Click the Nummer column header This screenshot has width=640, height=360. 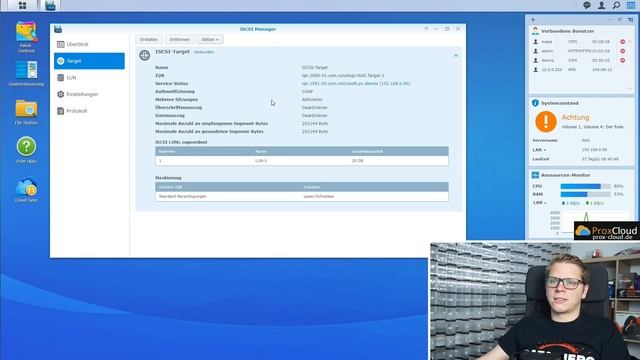203,151
